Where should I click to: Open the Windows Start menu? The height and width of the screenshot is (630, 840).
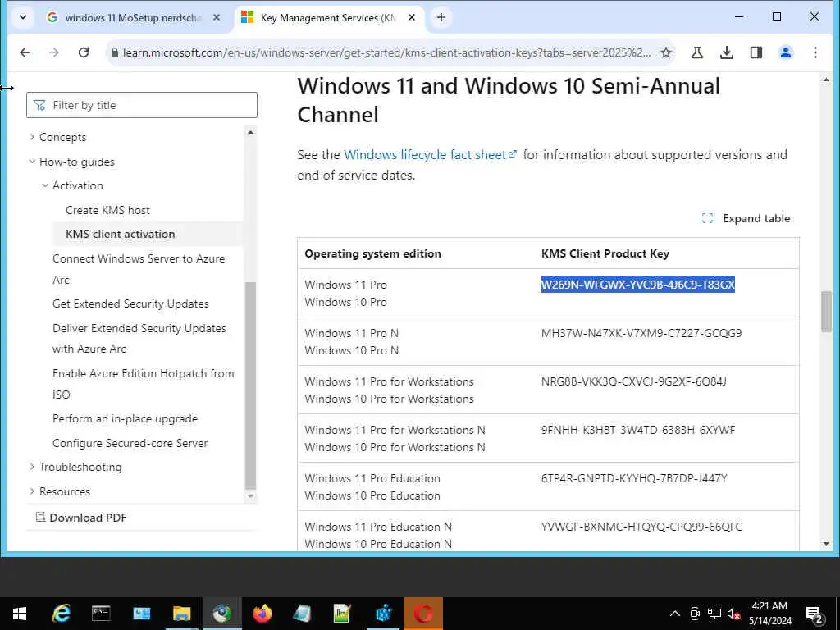(x=20, y=614)
